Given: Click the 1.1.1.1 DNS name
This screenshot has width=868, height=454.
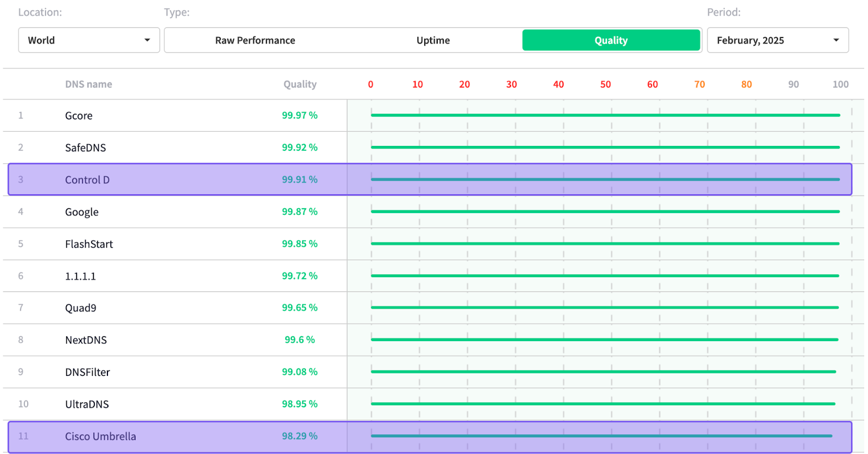Looking at the screenshot, I should 80,276.
